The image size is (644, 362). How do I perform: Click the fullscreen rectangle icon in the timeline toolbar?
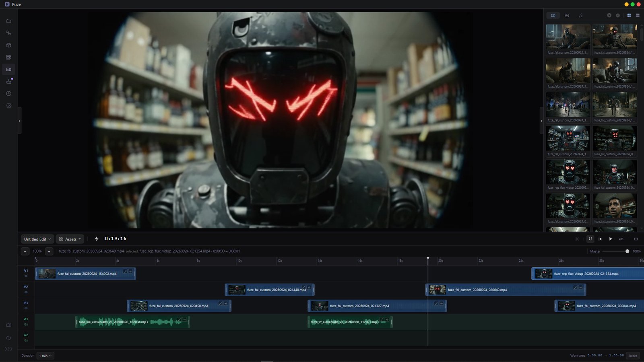tap(636, 239)
